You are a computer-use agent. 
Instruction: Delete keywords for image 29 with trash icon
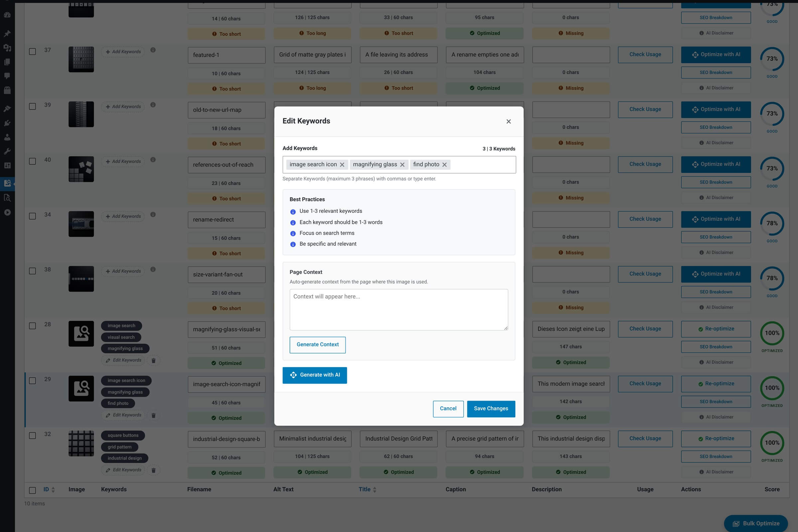[x=153, y=415]
